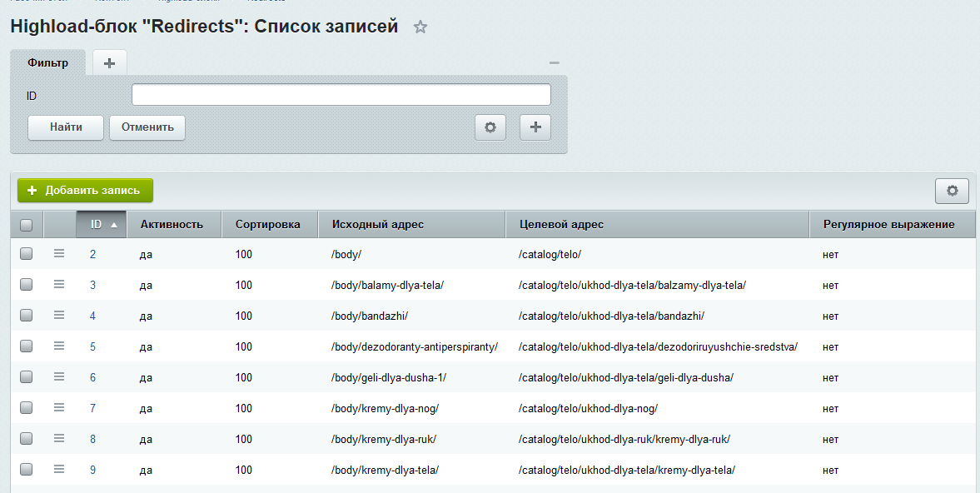Click the ID filter input field
Image resolution: width=980 pixels, height=493 pixels.
coord(341,95)
